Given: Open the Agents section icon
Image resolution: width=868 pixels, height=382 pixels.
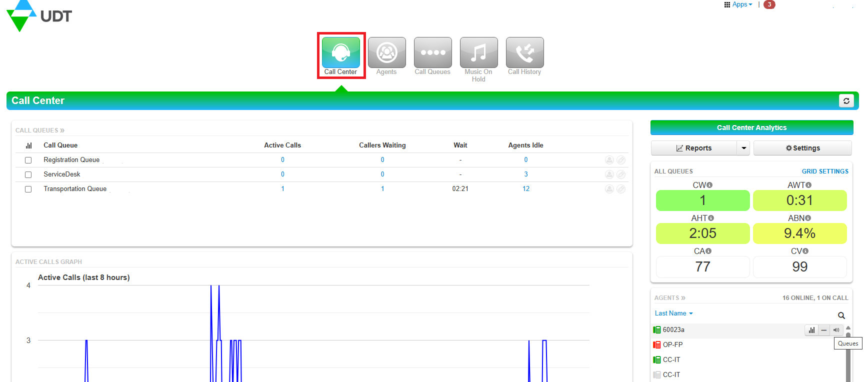Looking at the screenshot, I should (386, 52).
